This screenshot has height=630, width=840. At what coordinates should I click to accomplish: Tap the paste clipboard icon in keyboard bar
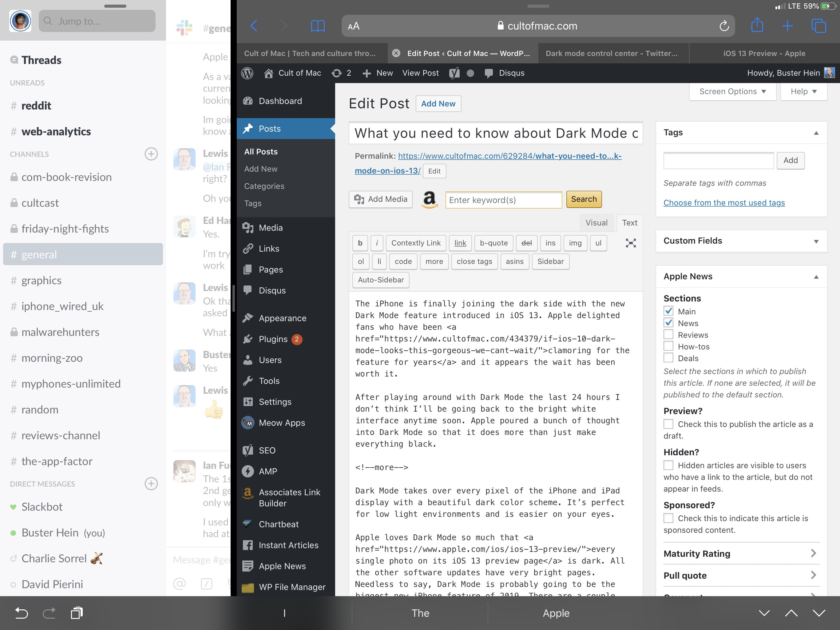click(77, 613)
